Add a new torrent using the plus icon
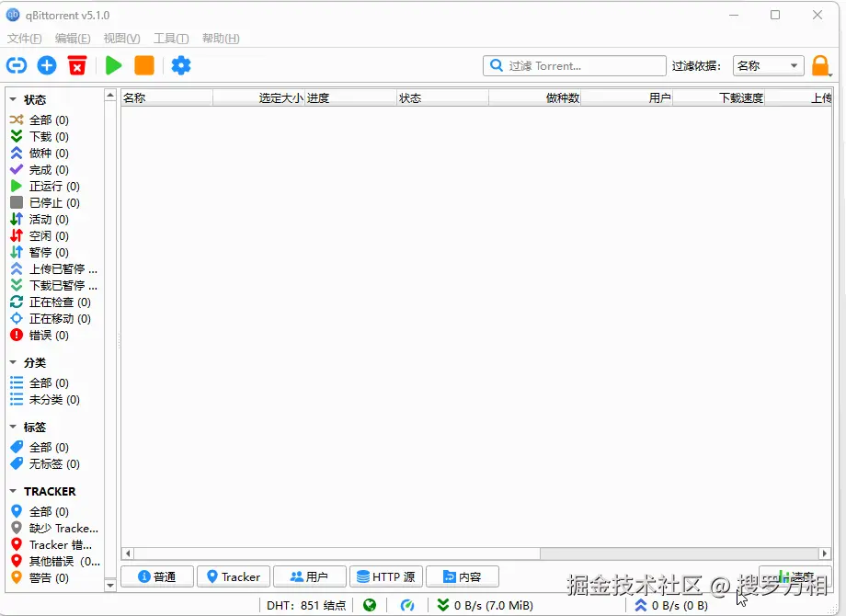The width and height of the screenshot is (846, 616). 47,65
